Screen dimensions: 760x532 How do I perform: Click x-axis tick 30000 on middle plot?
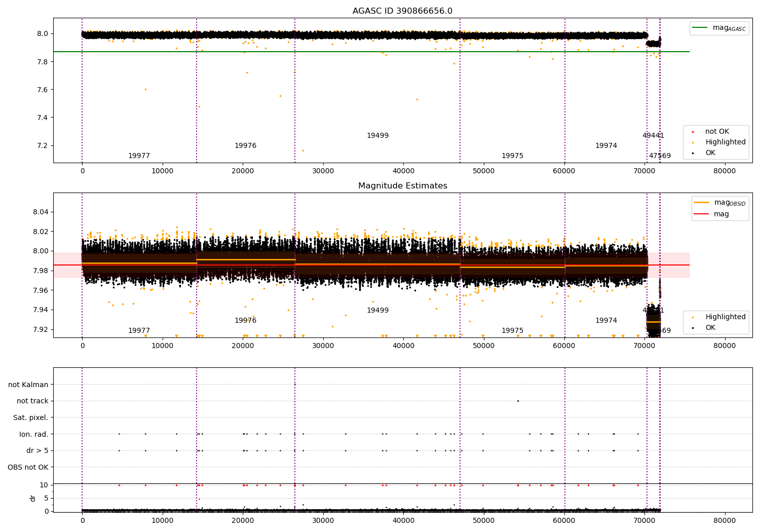click(x=323, y=346)
